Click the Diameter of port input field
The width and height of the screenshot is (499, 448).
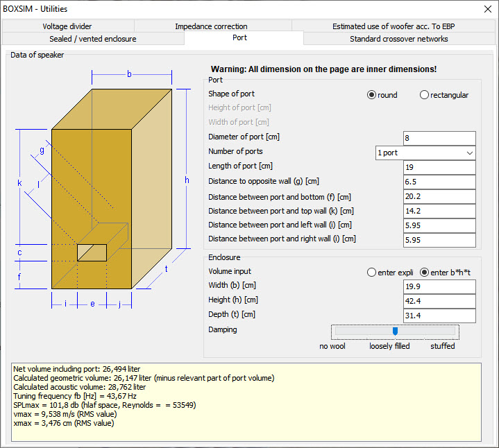[439, 139]
